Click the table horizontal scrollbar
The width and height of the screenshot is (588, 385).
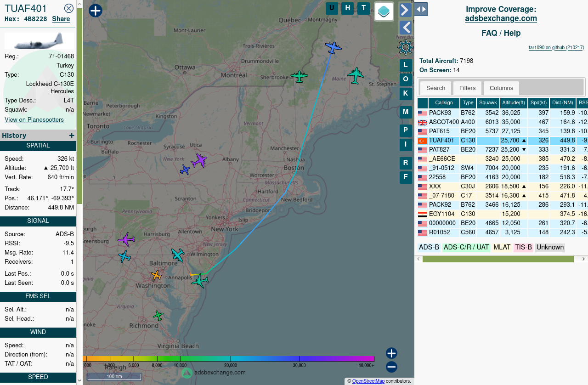[x=498, y=259]
